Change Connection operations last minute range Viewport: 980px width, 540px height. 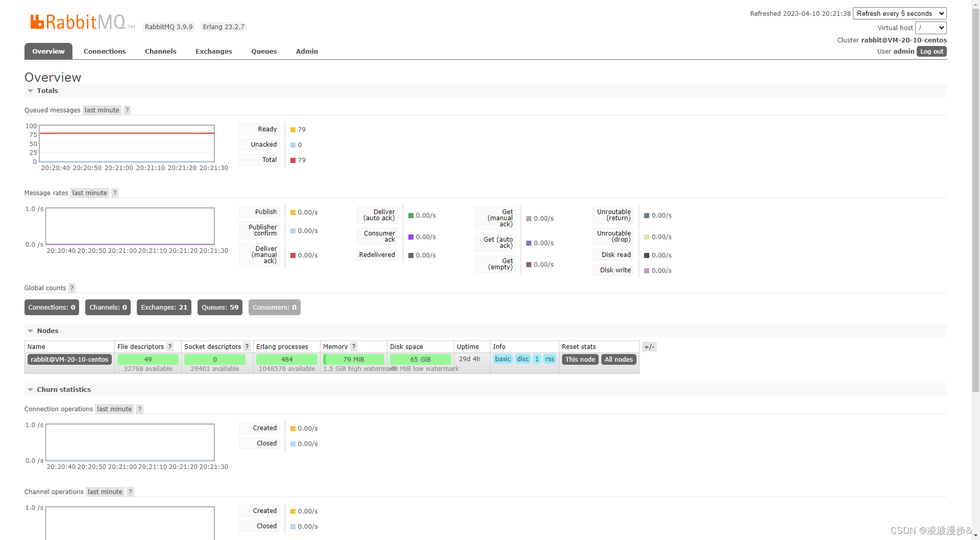(x=114, y=409)
